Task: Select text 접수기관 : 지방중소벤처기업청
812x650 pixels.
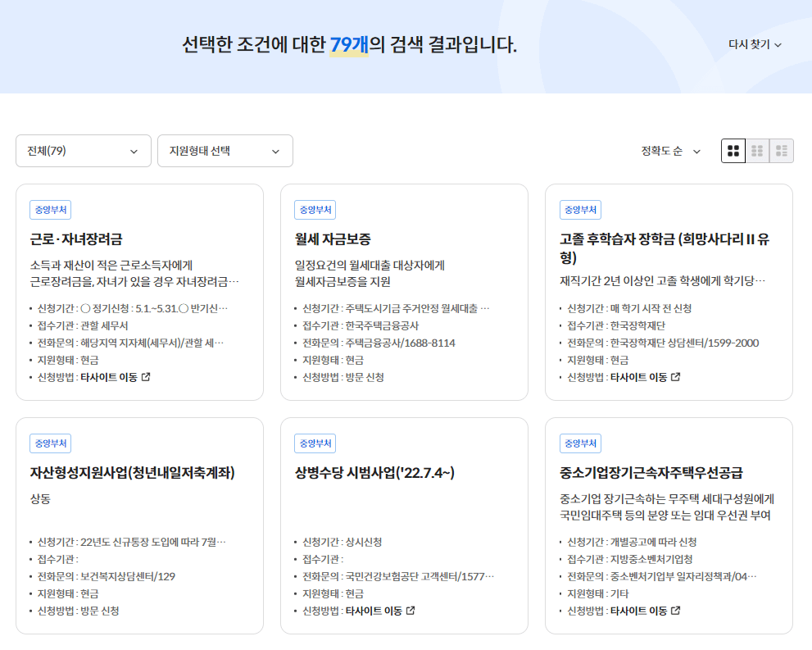Action: pos(630,559)
